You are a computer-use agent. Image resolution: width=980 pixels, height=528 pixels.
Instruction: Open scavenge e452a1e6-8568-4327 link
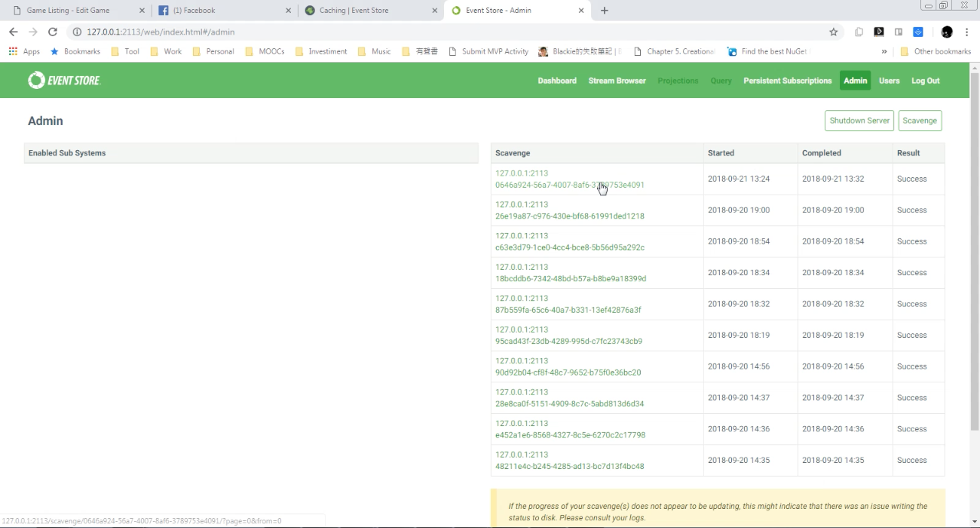(x=570, y=429)
